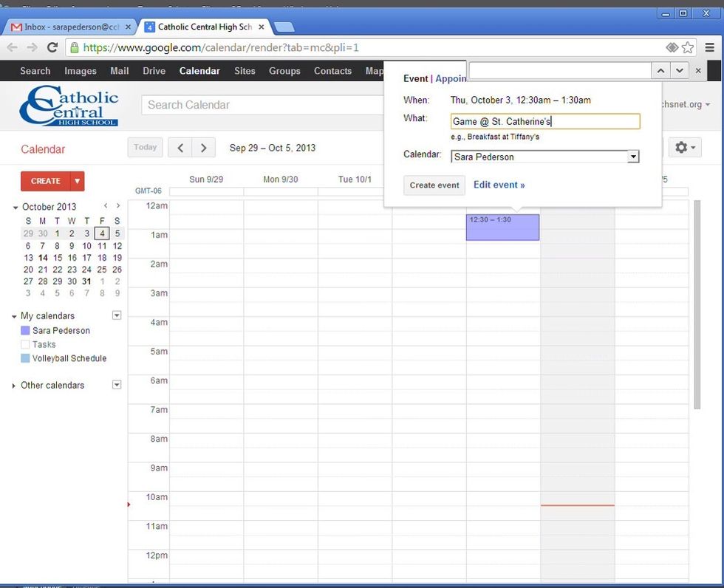This screenshot has width=724, height=588.
Task: Expand the Other calendars section
Action: [x=14, y=386]
